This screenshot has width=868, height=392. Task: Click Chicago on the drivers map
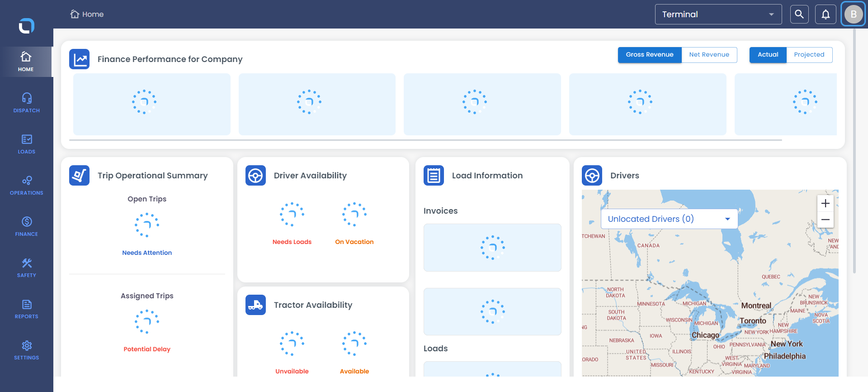point(705,335)
